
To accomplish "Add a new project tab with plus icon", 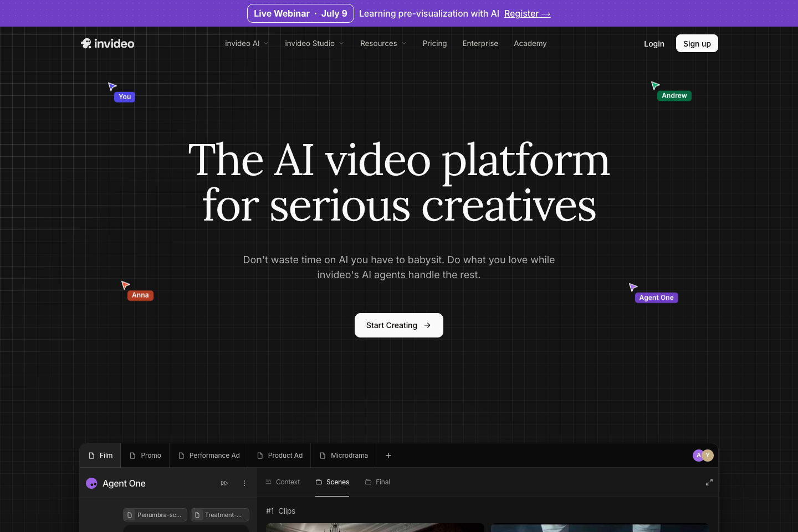I will 388,456.
